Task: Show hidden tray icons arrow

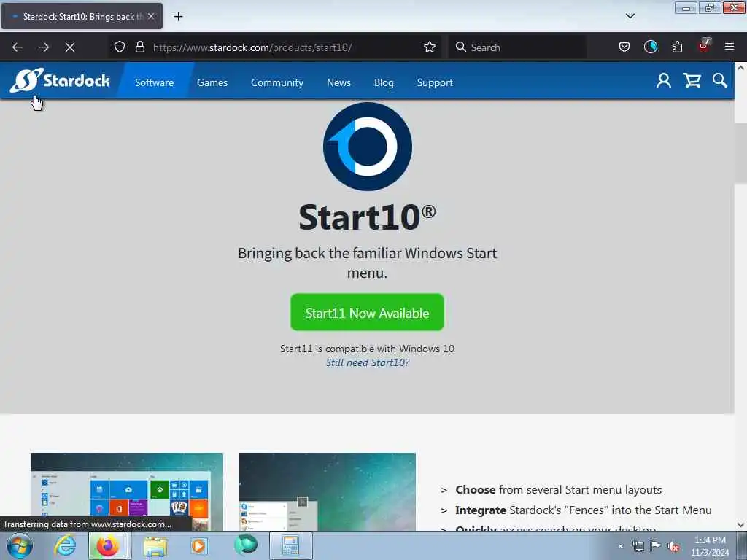Action: point(620,546)
